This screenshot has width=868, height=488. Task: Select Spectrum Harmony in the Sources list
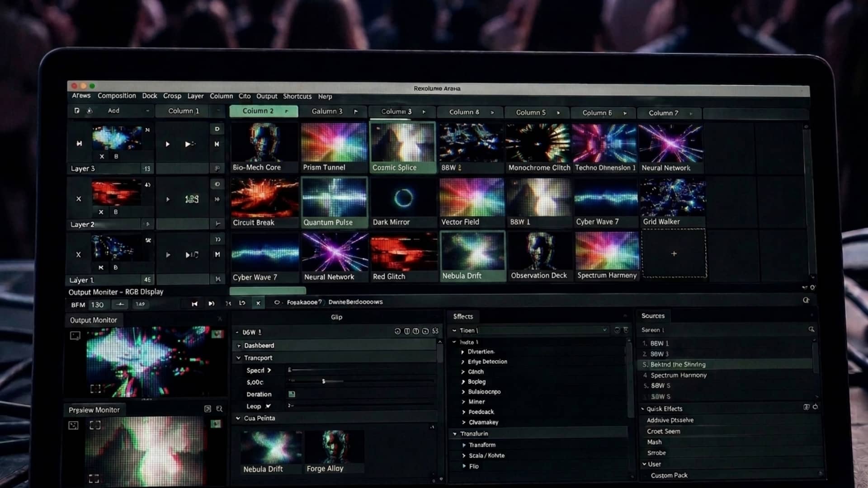[x=678, y=375]
